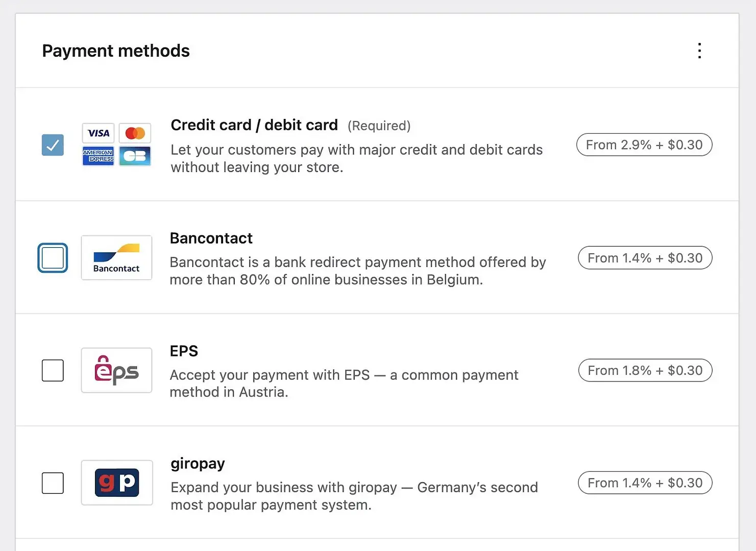Select the Bancontact logo
Screen dimensions: 756x551
tap(116, 257)
